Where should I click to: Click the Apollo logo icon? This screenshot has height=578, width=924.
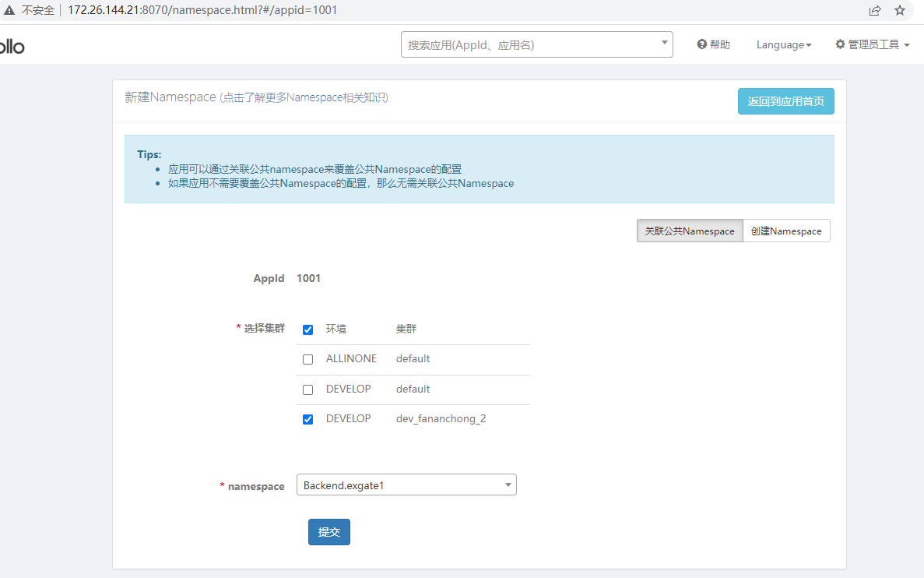click(x=8, y=44)
